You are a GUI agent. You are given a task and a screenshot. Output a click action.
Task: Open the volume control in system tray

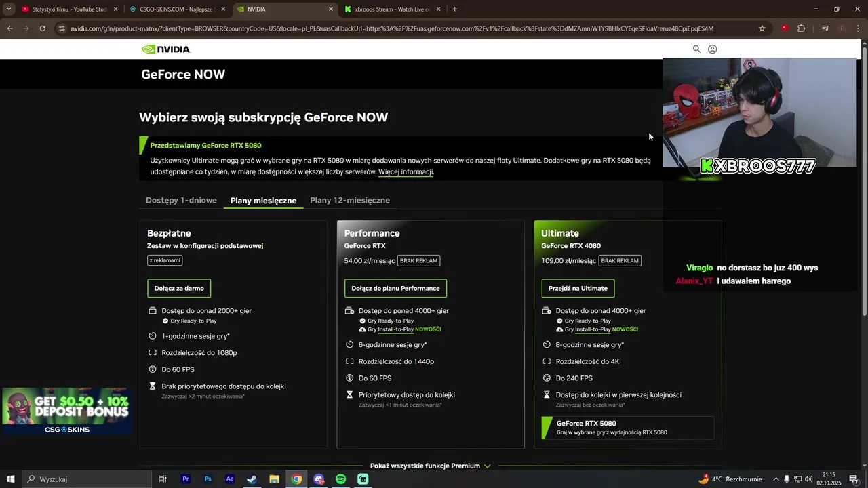tap(809, 479)
